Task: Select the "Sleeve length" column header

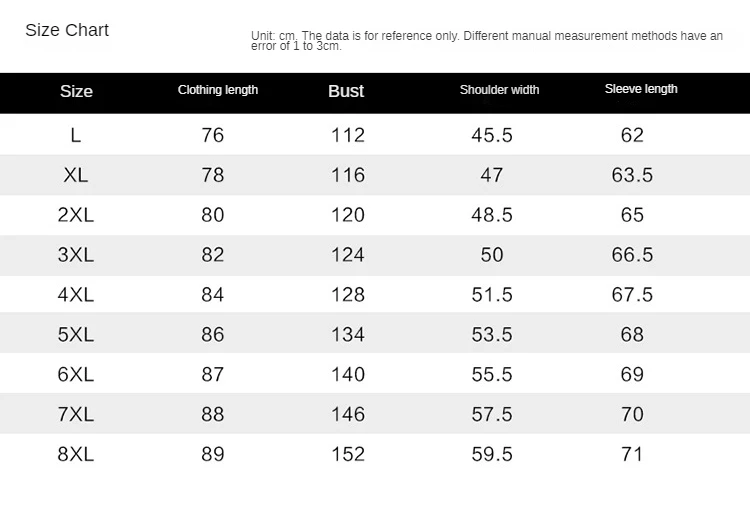Action: [x=641, y=89]
